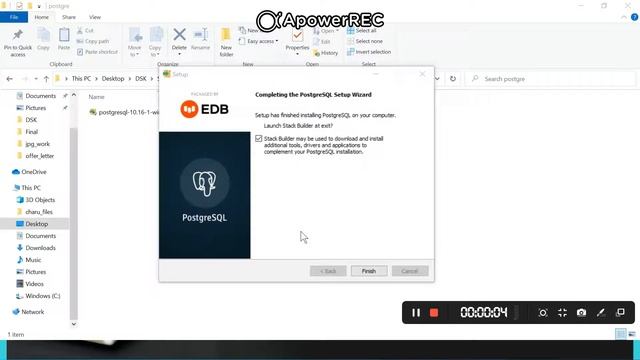640x360 pixels.
Task: Expand the address bar history dropdown
Action: (437, 79)
